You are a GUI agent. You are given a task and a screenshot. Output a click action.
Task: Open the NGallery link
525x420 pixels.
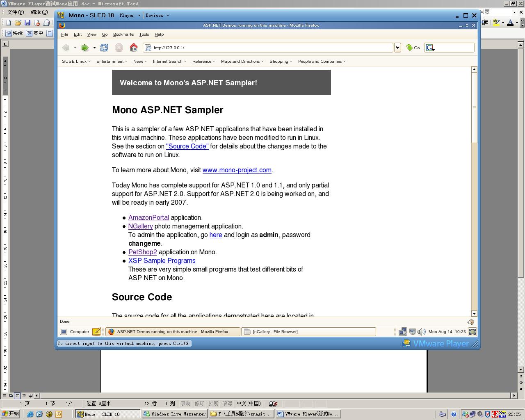[x=141, y=226]
